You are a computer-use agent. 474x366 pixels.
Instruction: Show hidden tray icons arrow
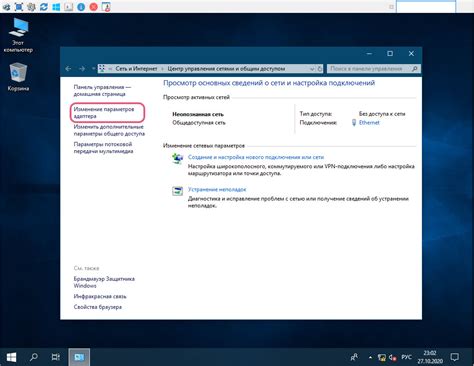coord(370,357)
